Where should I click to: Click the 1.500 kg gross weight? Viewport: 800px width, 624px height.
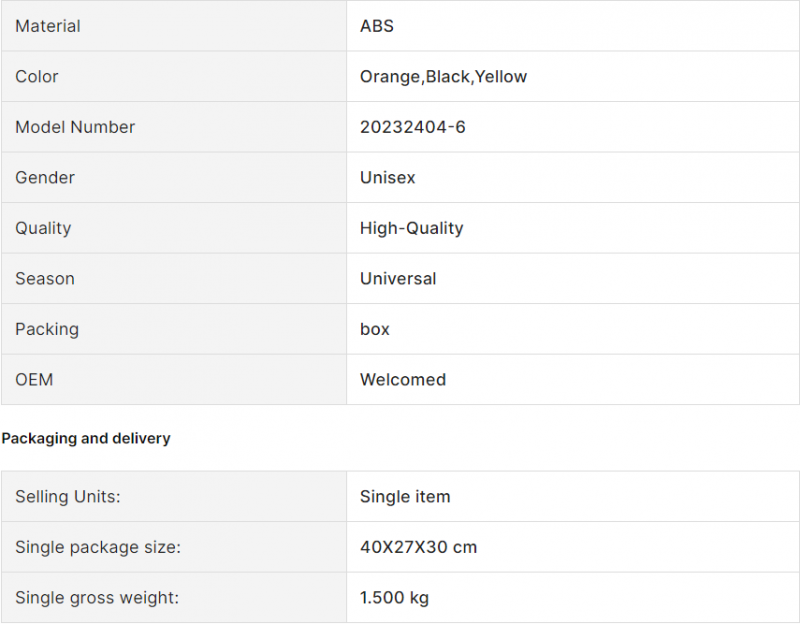coord(394,598)
